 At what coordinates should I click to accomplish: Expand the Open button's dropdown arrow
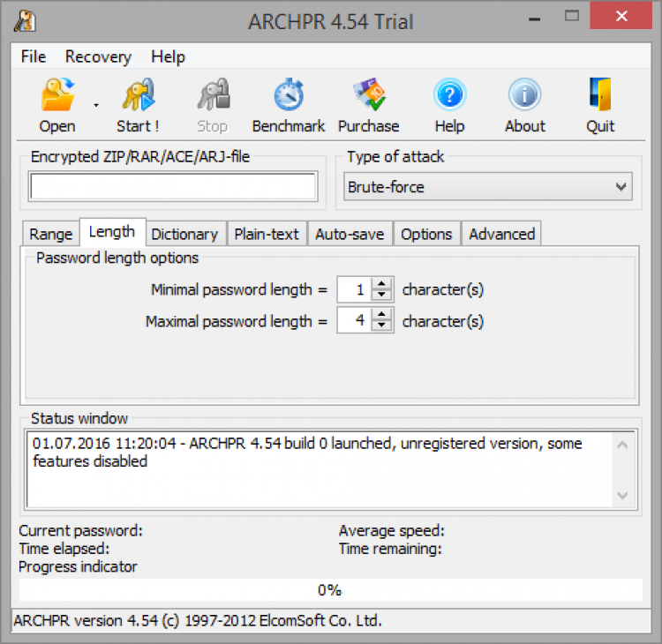click(x=96, y=105)
